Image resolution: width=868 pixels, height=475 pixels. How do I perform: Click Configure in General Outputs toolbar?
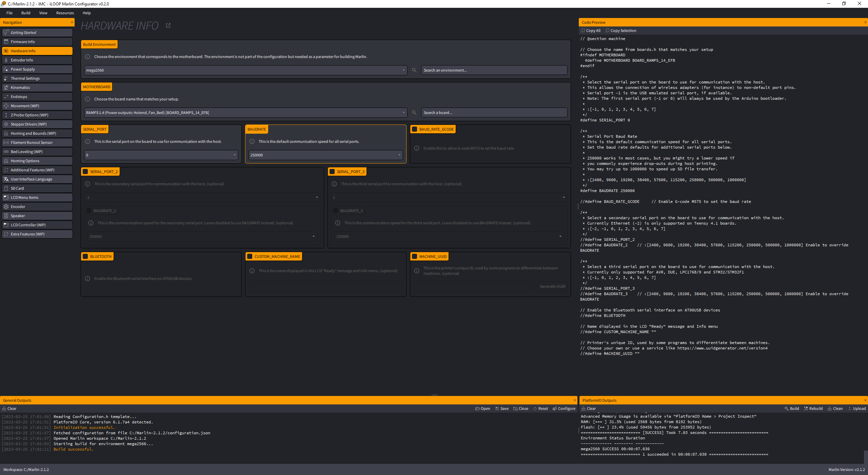[564, 408]
